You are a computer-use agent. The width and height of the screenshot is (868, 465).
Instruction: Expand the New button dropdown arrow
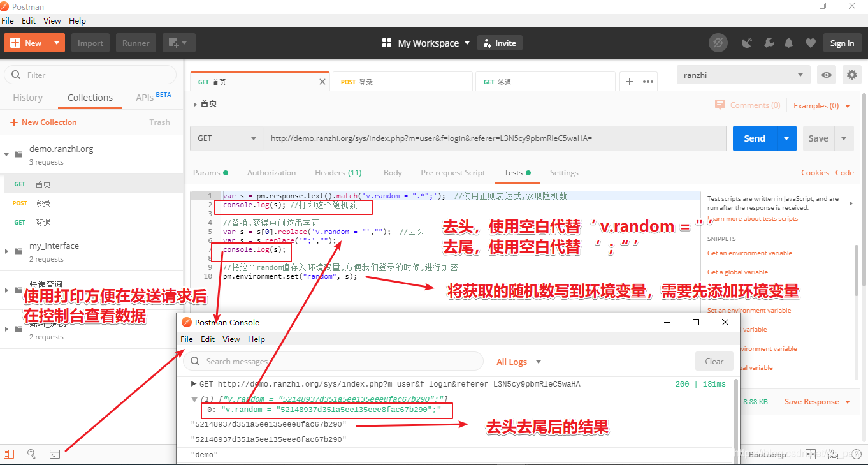(x=57, y=43)
